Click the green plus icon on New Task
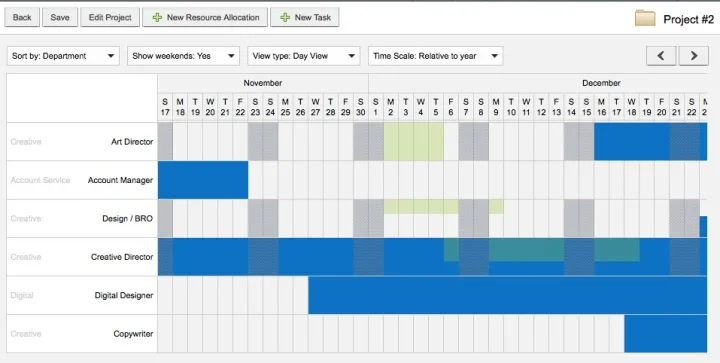This screenshot has width=720, height=363. pyautogui.click(x=285, y=17)
